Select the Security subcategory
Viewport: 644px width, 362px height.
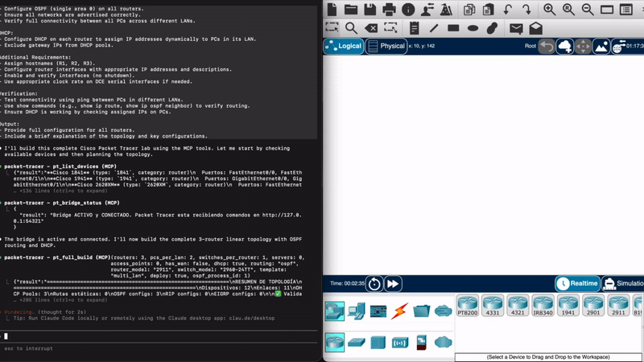tap(421, 343)
